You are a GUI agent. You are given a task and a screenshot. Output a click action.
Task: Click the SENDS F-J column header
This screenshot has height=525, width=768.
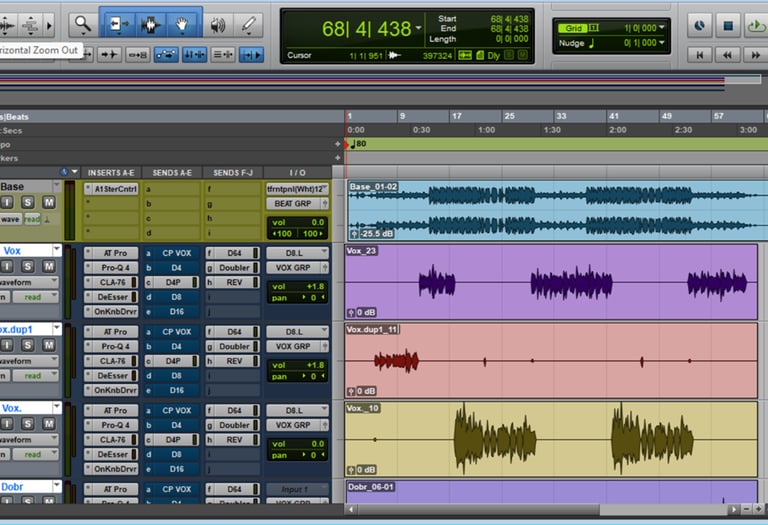click(233, 172)
